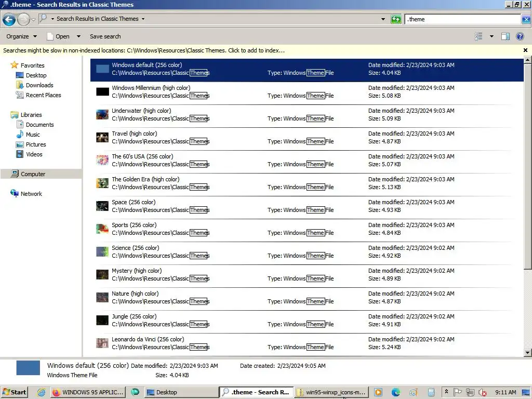
Task: Click the Forward navigation arrow
Action: coord(23,20)
